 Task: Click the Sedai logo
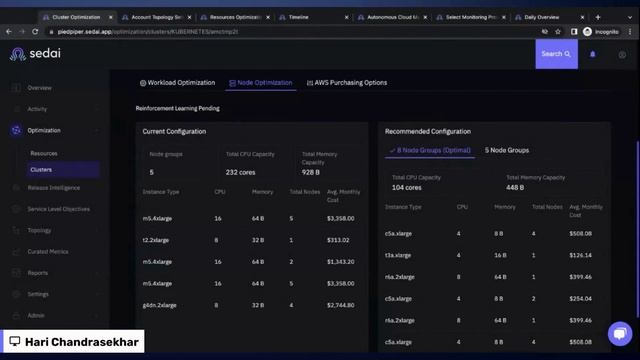coord(35,53)
